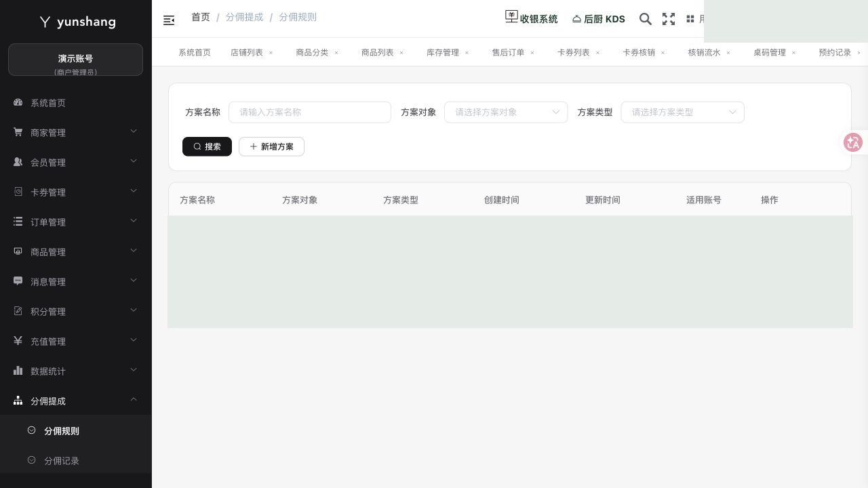Image resolution: width=868 pixels, height=488 pixels.
Task: Switch to the 预约记录 tab
Action: [835, 52]
